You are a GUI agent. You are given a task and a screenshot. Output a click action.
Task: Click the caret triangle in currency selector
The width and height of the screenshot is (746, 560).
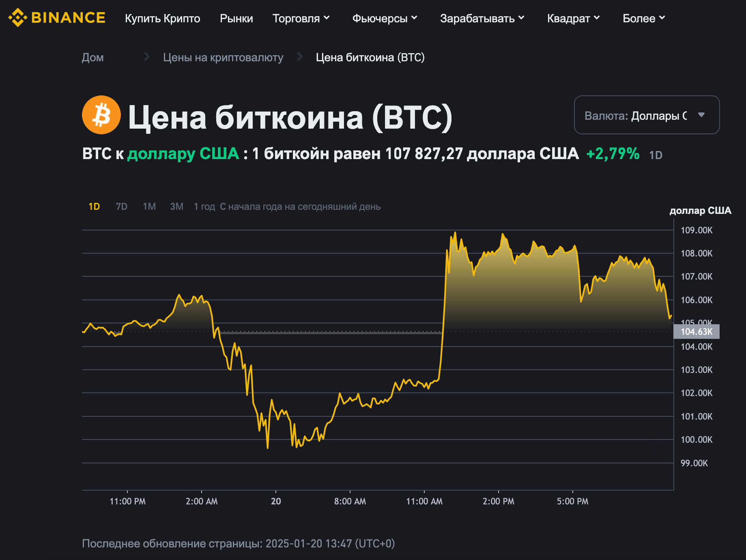[701, 115]
